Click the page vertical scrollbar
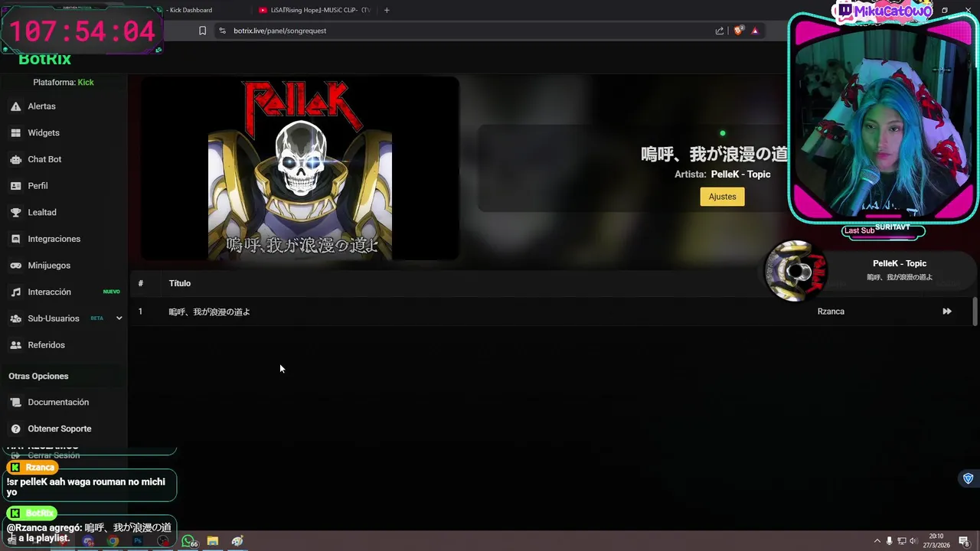980x551 pixels. point(975,312)
